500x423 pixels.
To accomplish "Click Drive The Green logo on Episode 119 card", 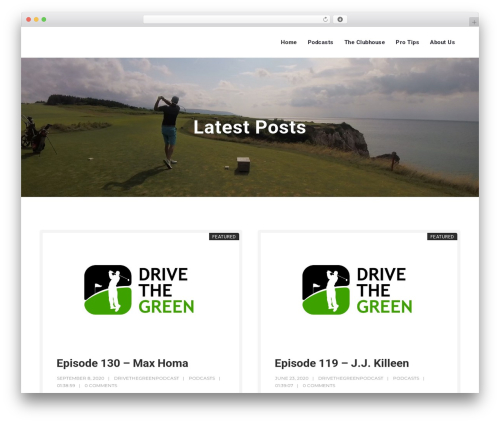I will (x=357, y=290).
